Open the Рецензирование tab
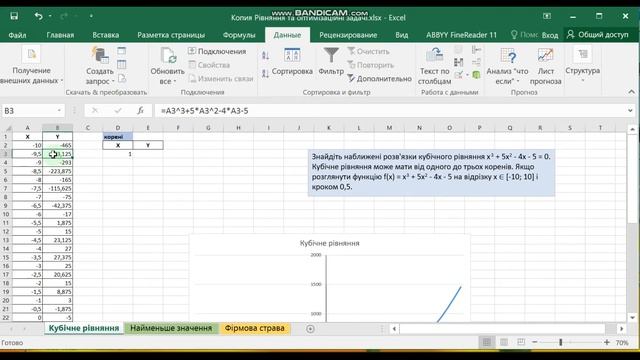Viewport: 640px width, 360px height. click(348, 35)
